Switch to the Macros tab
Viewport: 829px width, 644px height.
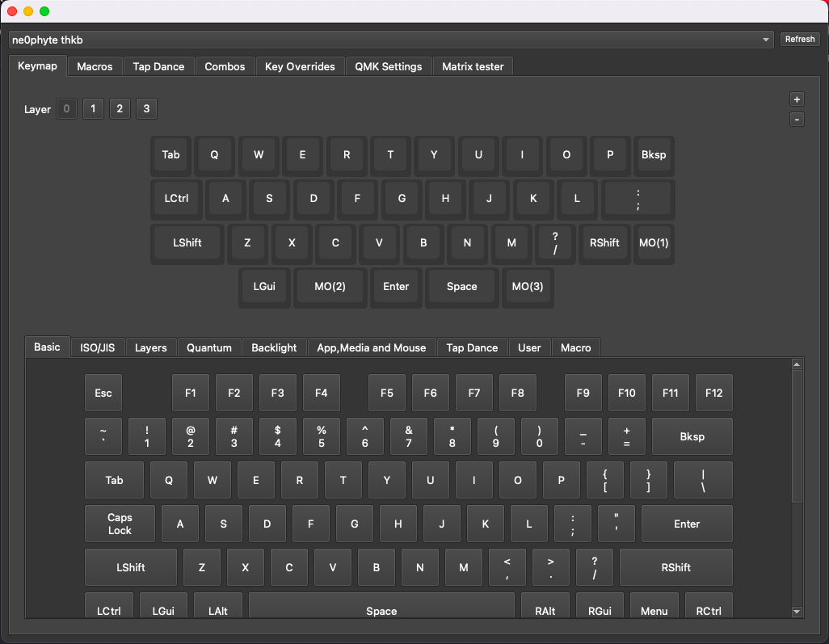[x=95, y=66]
